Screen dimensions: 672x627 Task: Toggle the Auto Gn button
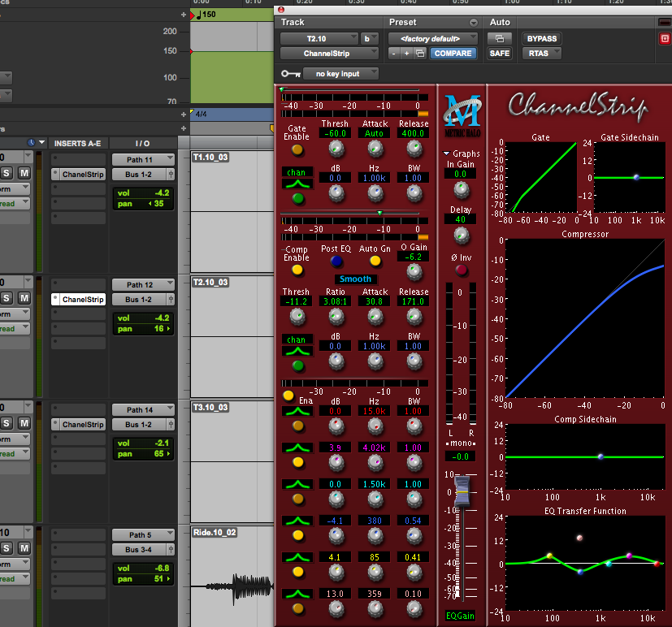375,261
